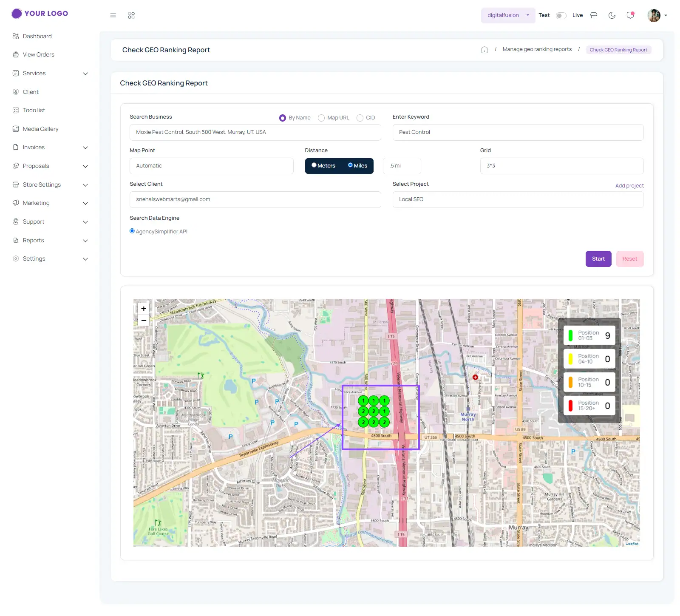Image resolution: width=680 pixels, height=616 pixels.
Task: Expand the Support submenu chevron
Action: point(85,222)
